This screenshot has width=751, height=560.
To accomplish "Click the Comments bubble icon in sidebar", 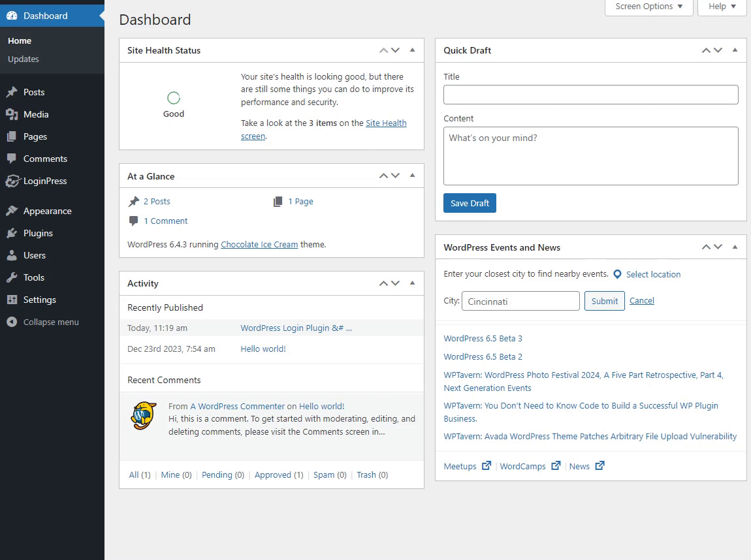I will pos(12,159).
